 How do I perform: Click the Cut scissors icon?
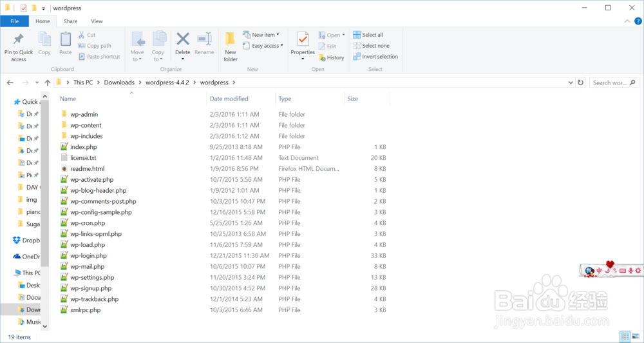(x=81, y=35)
